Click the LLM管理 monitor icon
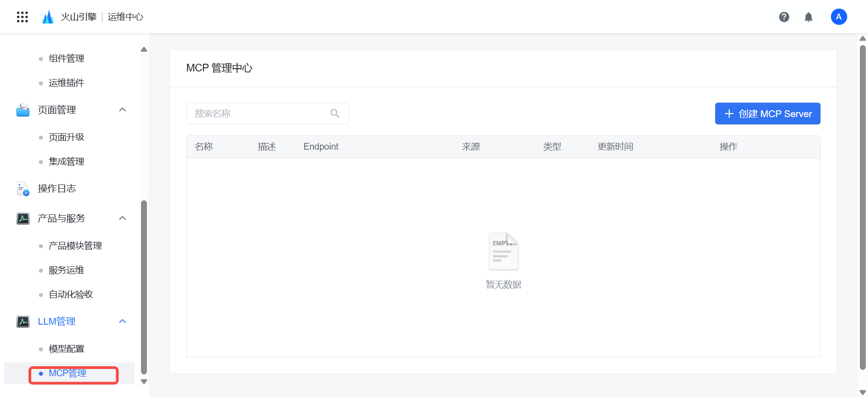 pos(23,321)
